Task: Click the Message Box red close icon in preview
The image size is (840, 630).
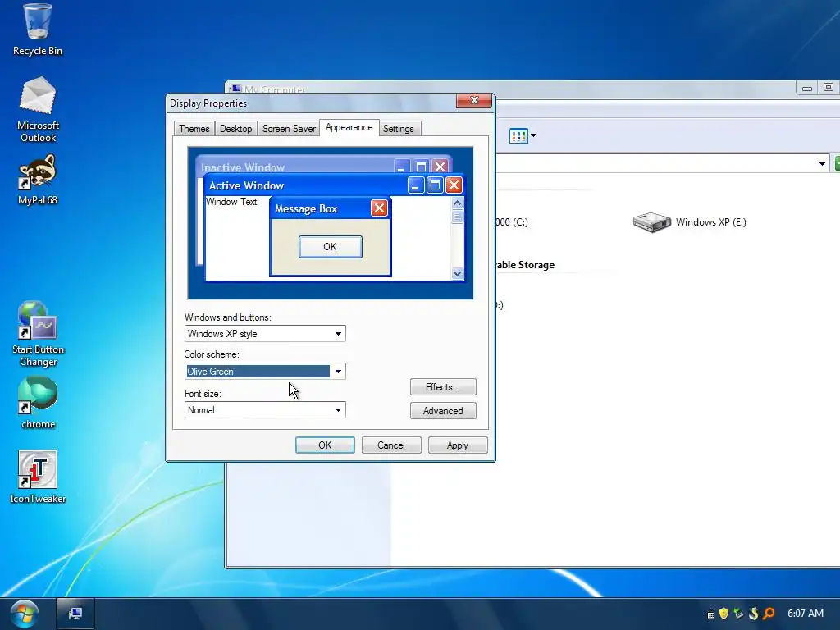Action: [x=379, y=208]
